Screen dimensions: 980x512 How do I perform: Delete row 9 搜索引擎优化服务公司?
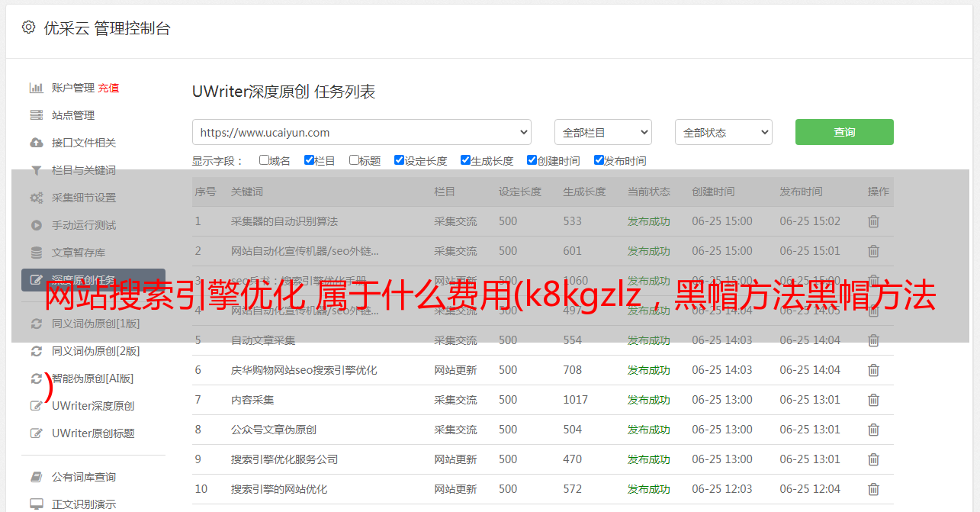point(874,459)
